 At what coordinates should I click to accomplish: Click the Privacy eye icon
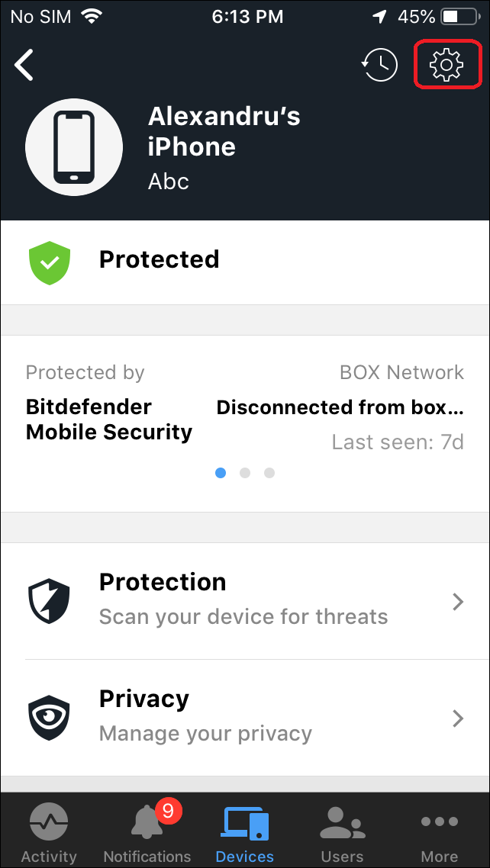click(x=49, y=717)
